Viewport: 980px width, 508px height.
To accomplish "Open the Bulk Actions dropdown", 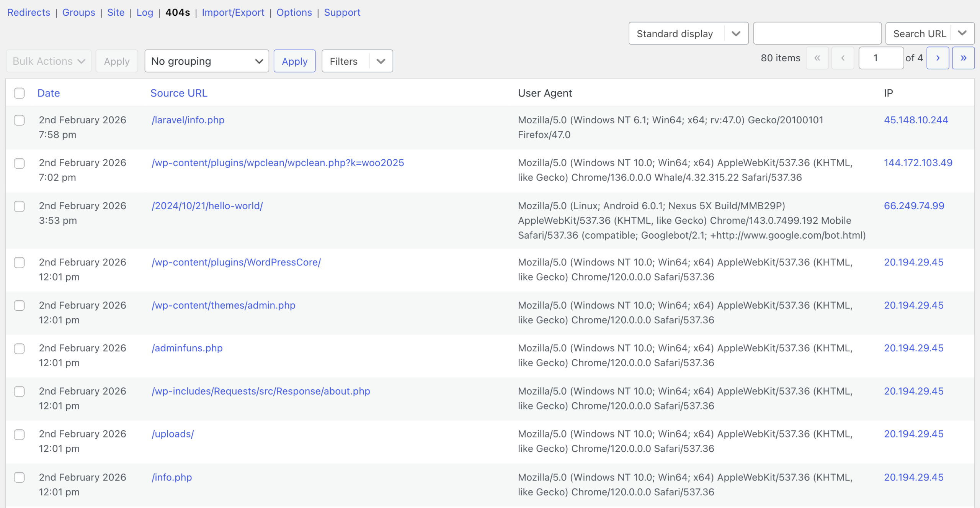I will point(48,61).
